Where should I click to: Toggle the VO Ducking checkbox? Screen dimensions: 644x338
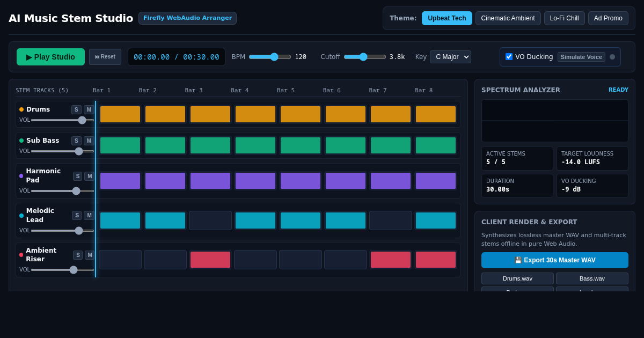(x=509, y=57)
